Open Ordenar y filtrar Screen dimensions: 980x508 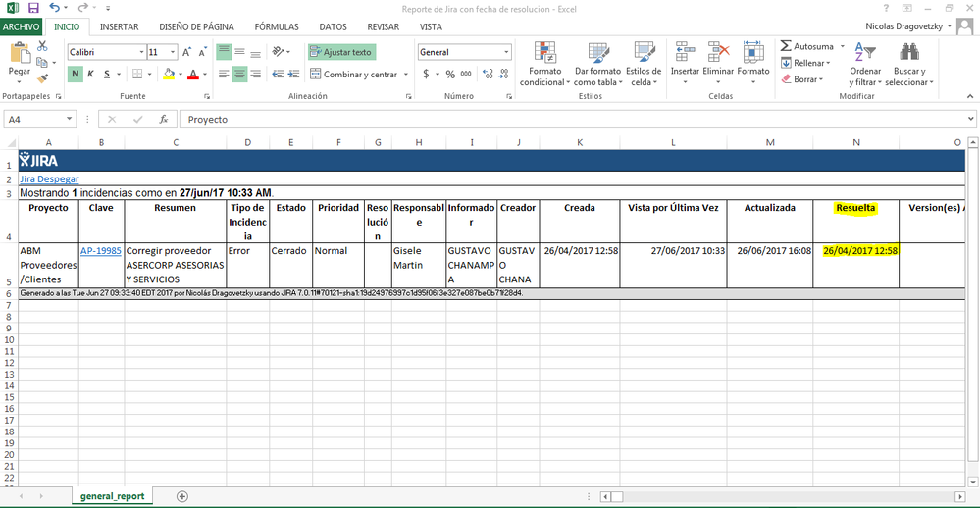pyautogui.click(x=865, y=65)
